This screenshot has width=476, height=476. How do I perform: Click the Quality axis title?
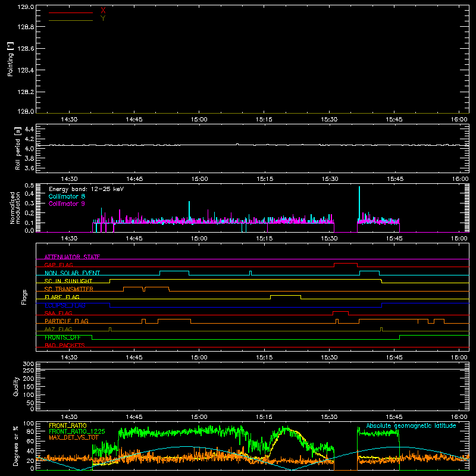(x=16, y=386)
